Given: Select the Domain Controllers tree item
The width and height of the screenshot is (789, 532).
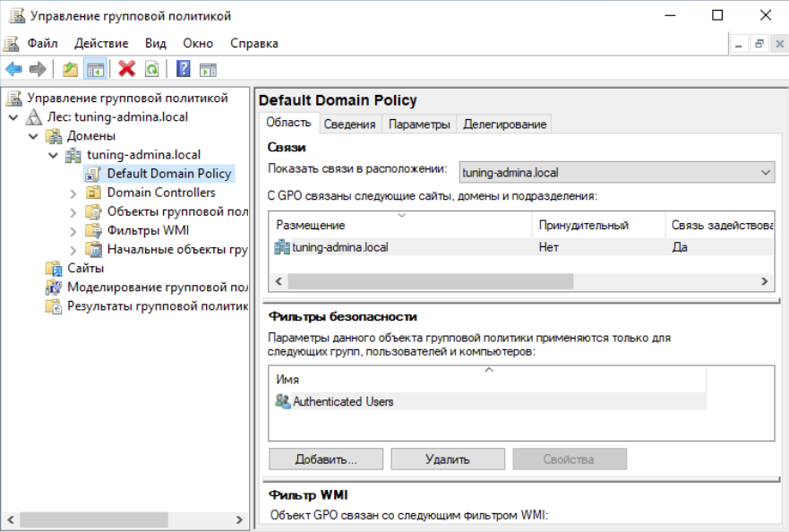Looking at the screenshot, I should (x=161, y=193).
